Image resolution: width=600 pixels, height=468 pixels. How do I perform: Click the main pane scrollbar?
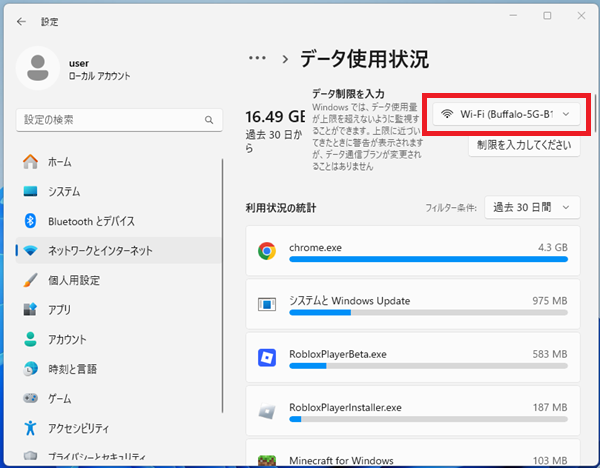pos(595,113)
